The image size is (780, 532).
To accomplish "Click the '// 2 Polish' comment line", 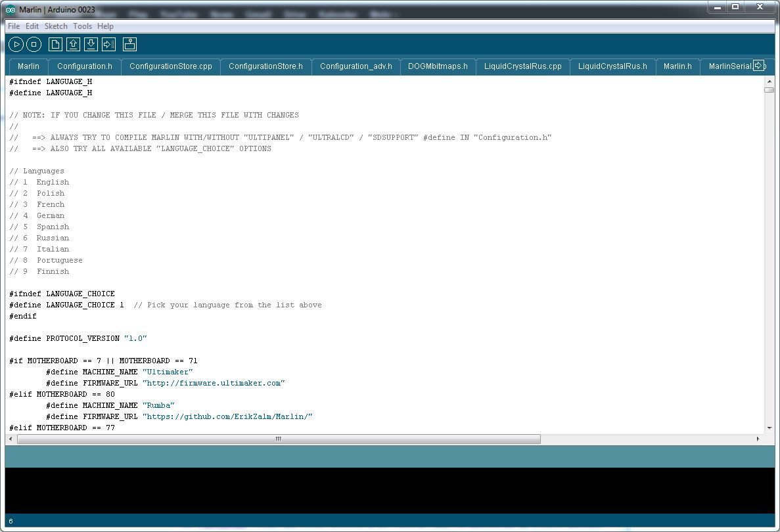I will pos(37,193).
